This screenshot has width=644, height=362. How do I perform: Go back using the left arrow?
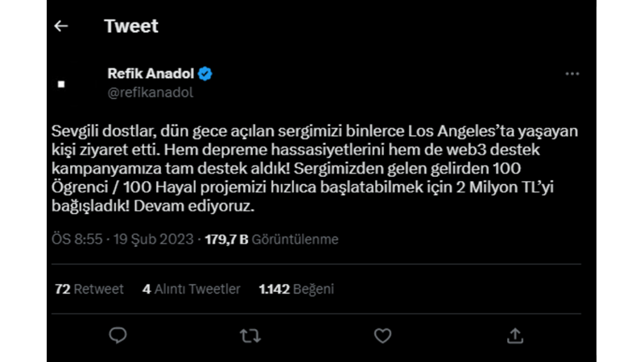click(x=60, y=27)
